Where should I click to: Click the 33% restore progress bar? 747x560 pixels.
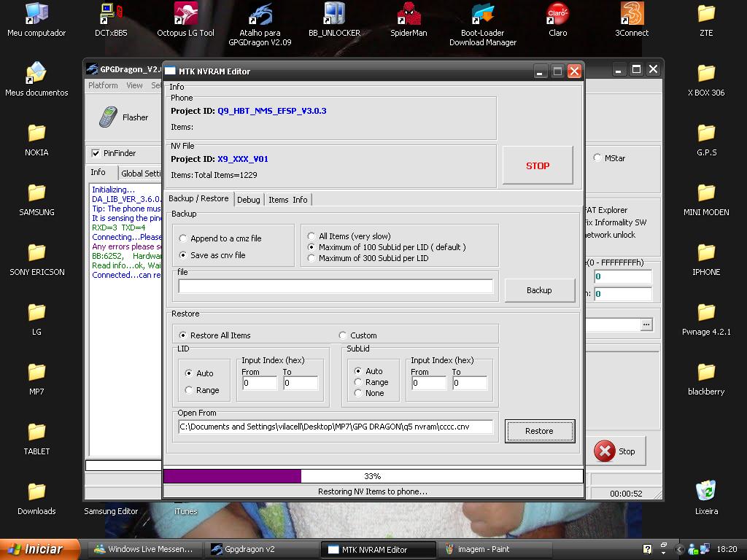click(373, 475)
